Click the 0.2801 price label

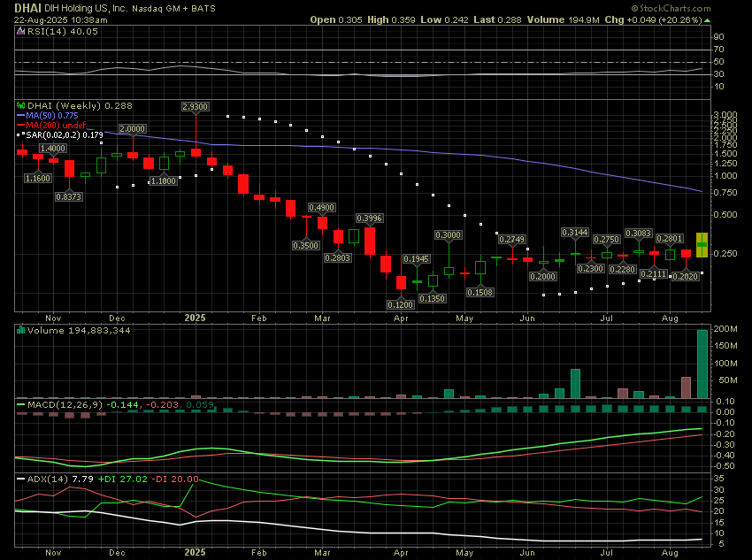[x=669, y=238]
